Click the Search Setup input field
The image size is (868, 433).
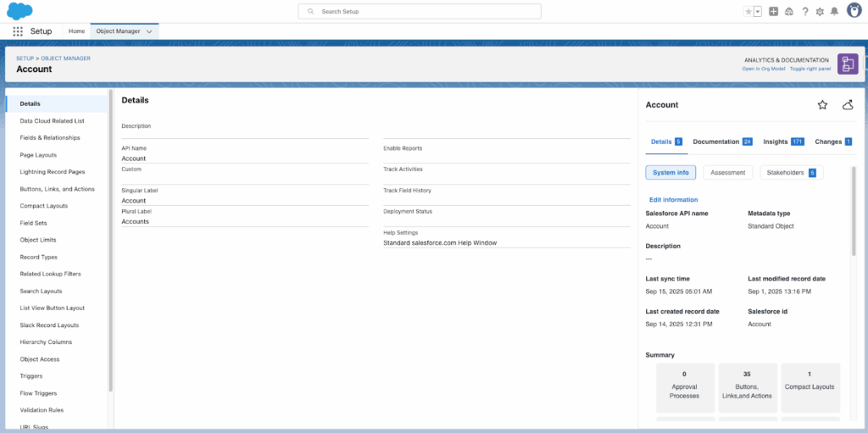[420, 12]
